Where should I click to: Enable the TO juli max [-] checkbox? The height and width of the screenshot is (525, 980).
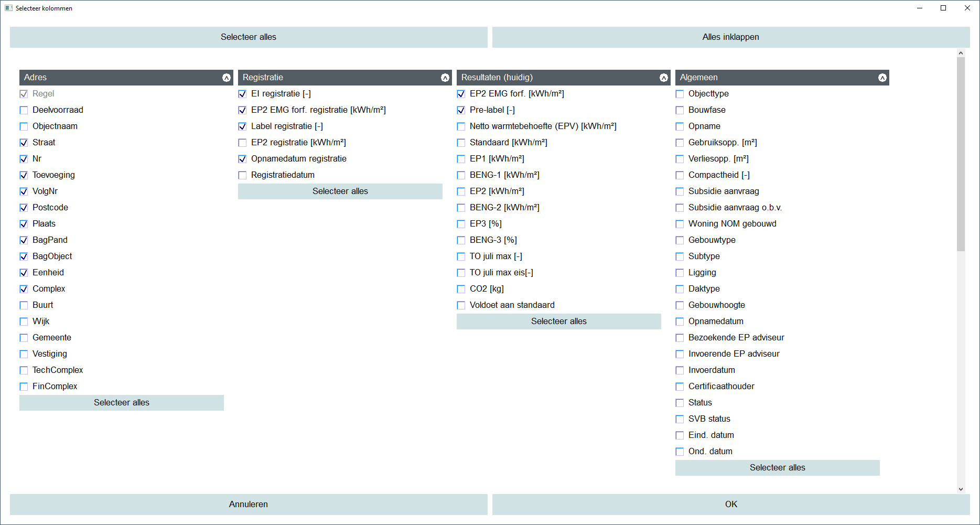pos(461,256)
